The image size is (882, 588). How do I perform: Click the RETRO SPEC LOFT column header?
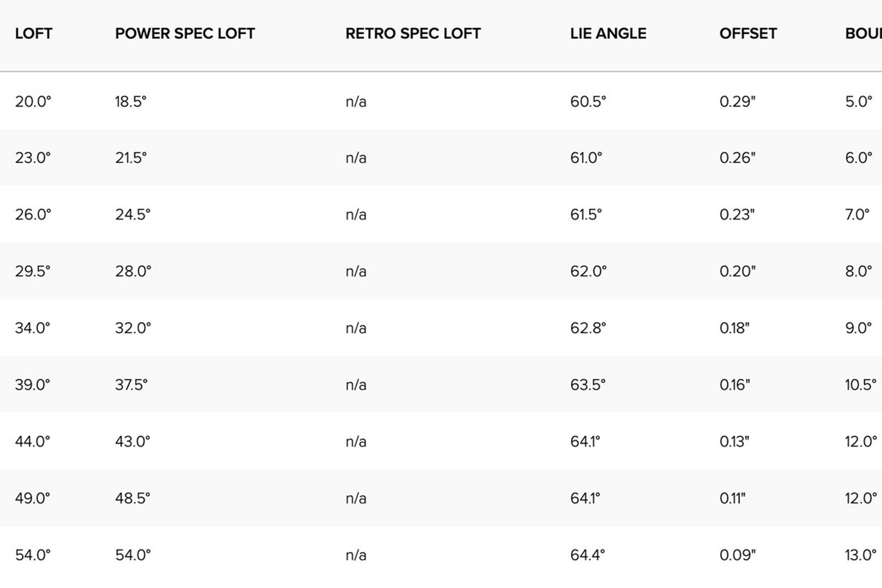(x=413, y=34)
